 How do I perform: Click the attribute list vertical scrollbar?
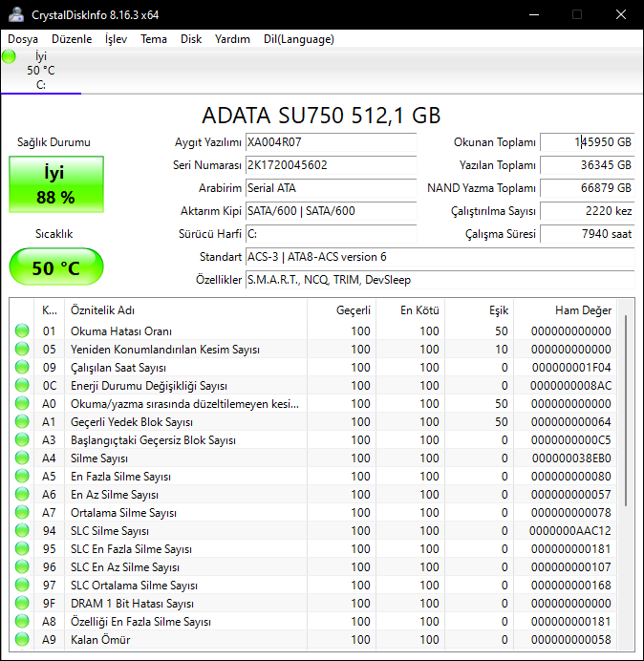[626, 410]
